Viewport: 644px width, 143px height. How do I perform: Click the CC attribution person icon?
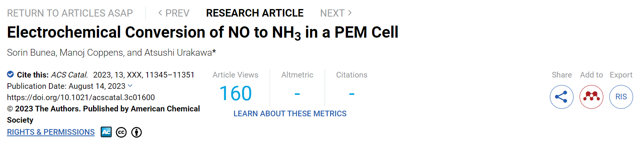137,132
